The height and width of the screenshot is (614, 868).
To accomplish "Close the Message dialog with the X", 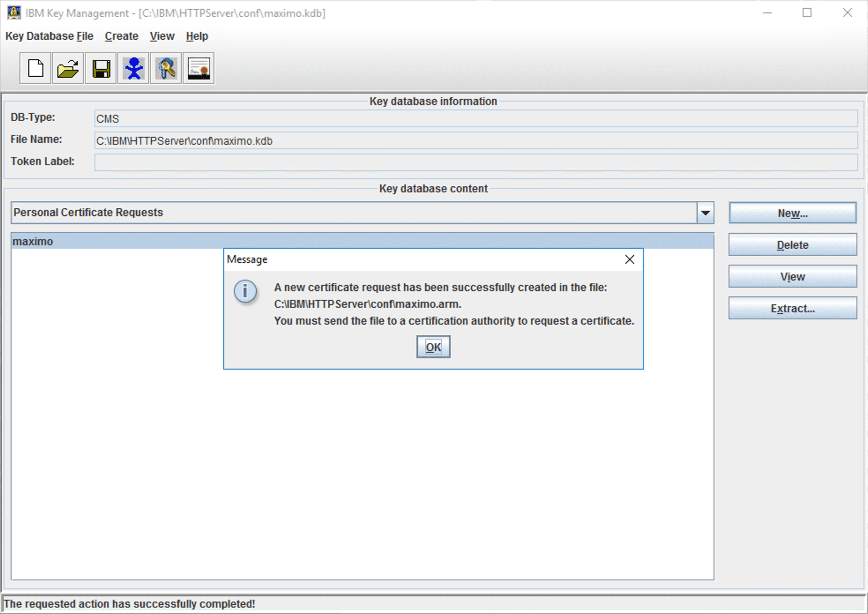I will (629, 259).
